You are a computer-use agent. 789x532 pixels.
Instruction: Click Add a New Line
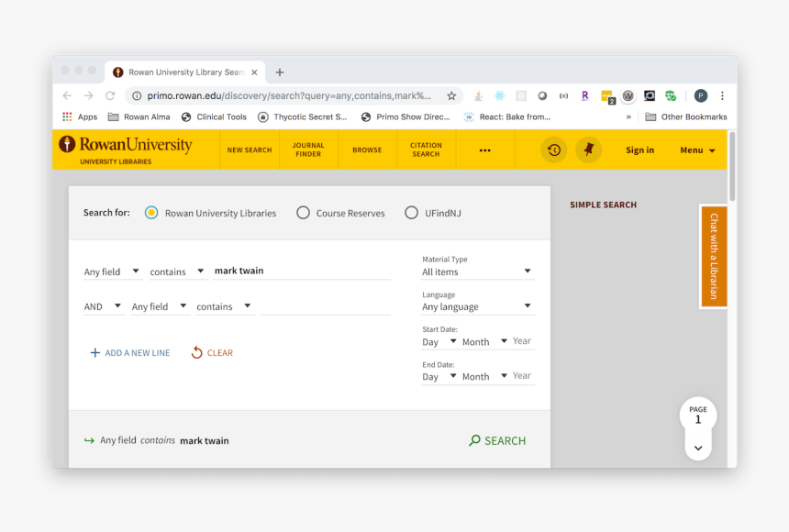[129, 353]
